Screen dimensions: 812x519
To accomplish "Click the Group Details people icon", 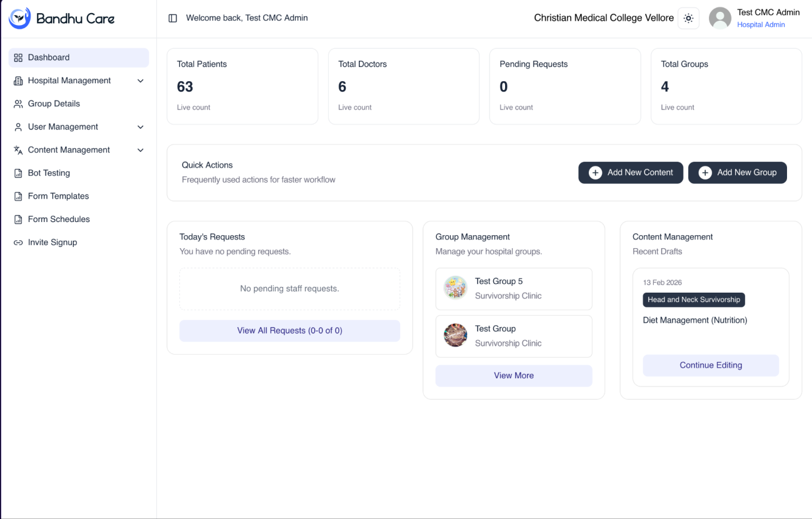I will pyautogui.click(x=18, y=104).
